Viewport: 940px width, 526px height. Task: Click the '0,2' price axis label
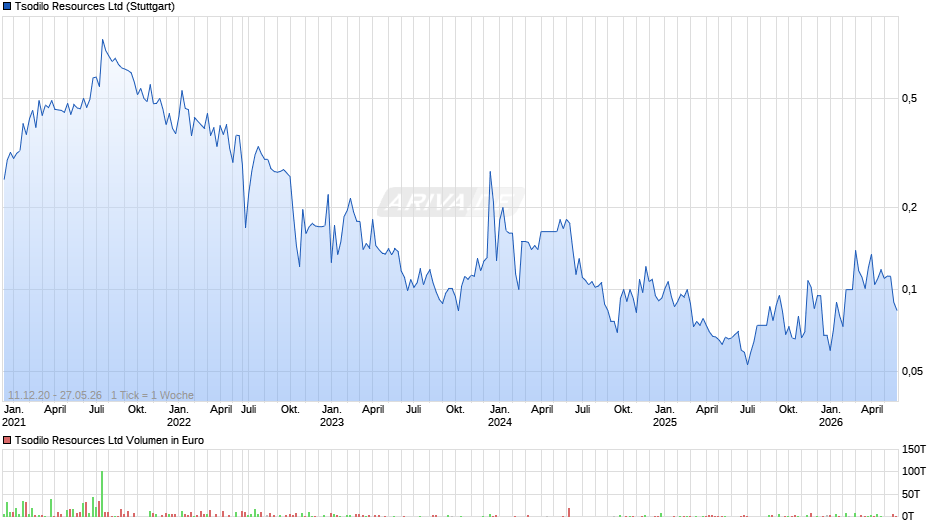tap(909, 208)
